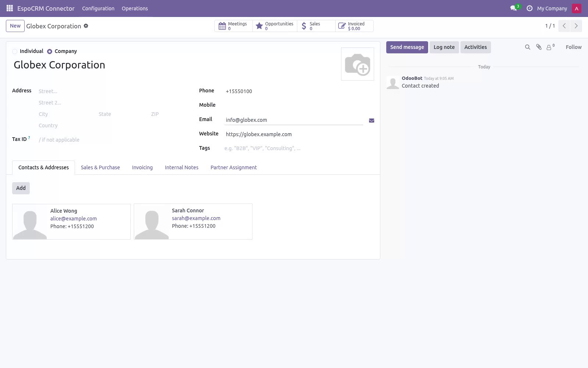Click the Activities button

pyautogui.click(x=476, y=47)
